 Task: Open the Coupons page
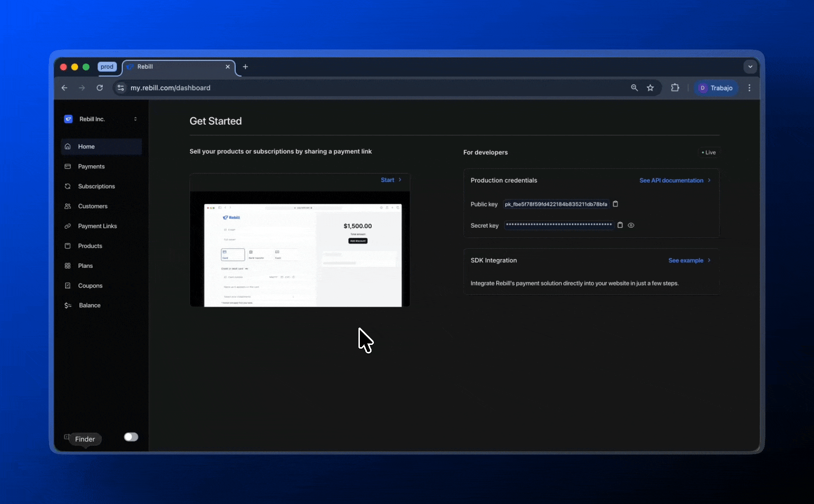pos(90,286)
